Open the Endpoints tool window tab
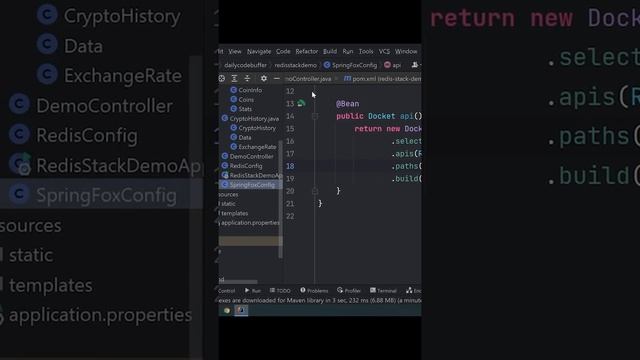Screen dimensions: 640x360 tap(413, 291)
